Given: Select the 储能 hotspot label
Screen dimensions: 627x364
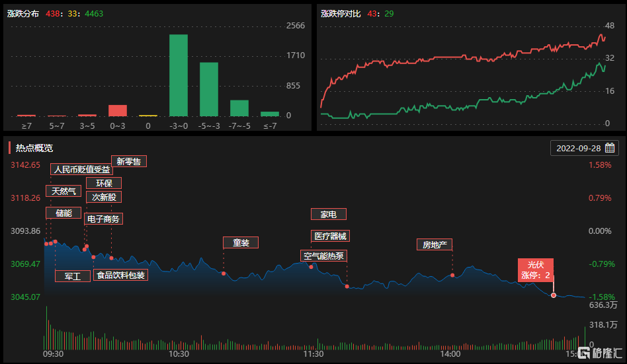Looking at the screenshot, I should [x=63, y=213].
